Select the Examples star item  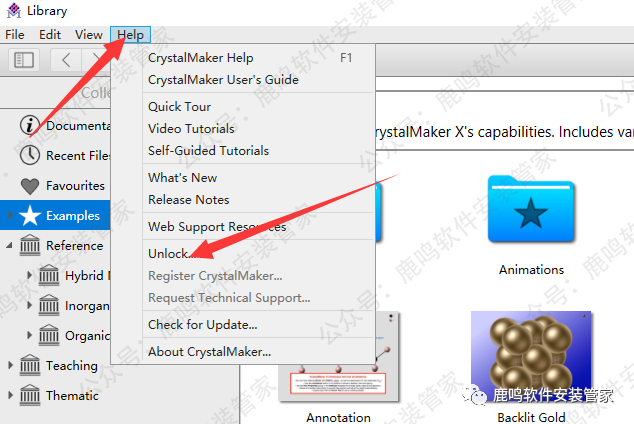click(x=55, y=215)
